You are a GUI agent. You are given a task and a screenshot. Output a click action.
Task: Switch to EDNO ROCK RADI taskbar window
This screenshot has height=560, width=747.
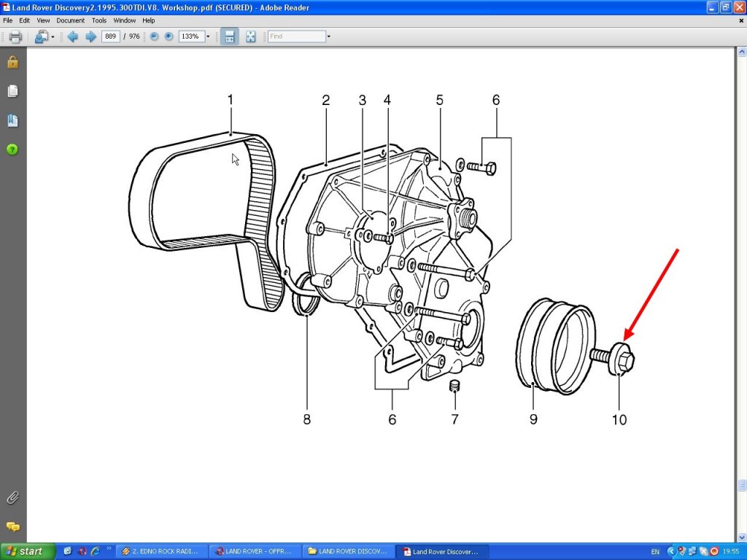click(x=160, y=551)
